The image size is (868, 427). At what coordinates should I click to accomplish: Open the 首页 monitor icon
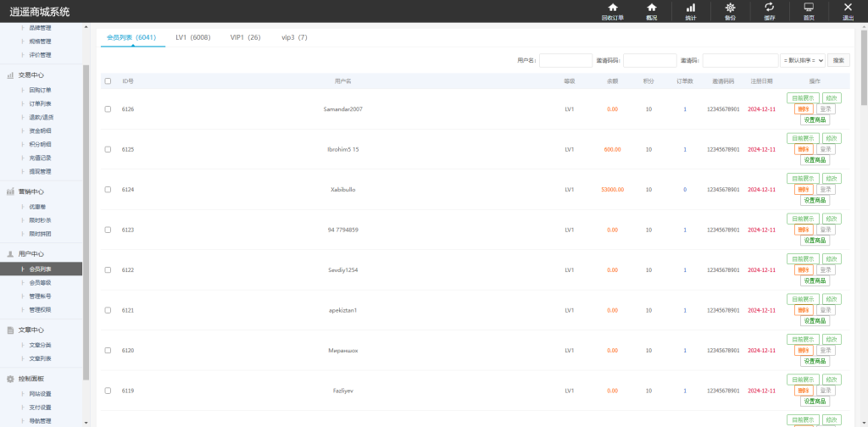809,8
